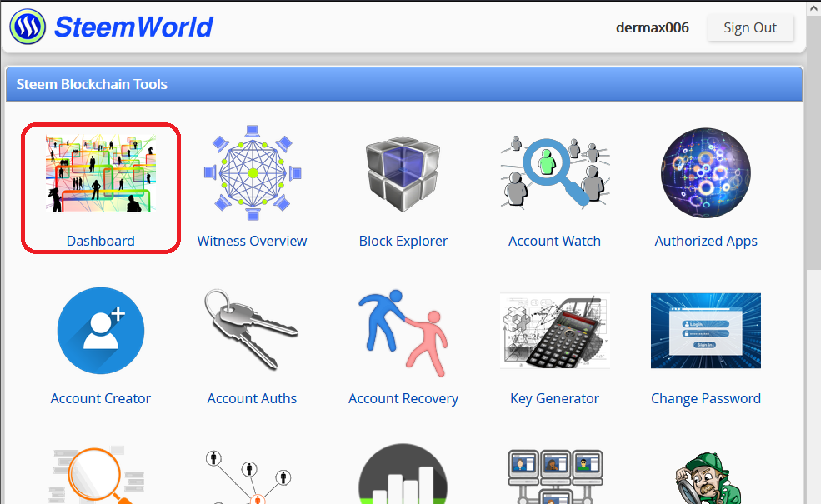This screenshot has height=504, width=821.
Task: Open the Dashboard colorful network image
Action: [101, 173]
